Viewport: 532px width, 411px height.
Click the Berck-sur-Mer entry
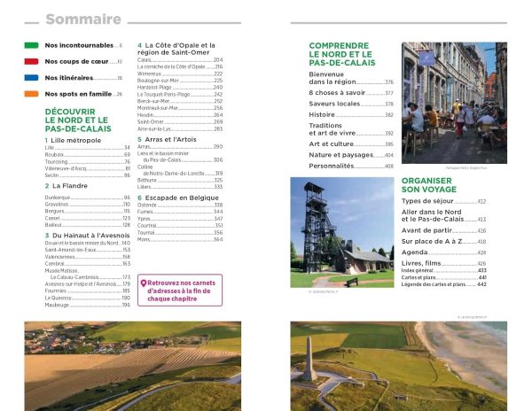pos(180,101)
